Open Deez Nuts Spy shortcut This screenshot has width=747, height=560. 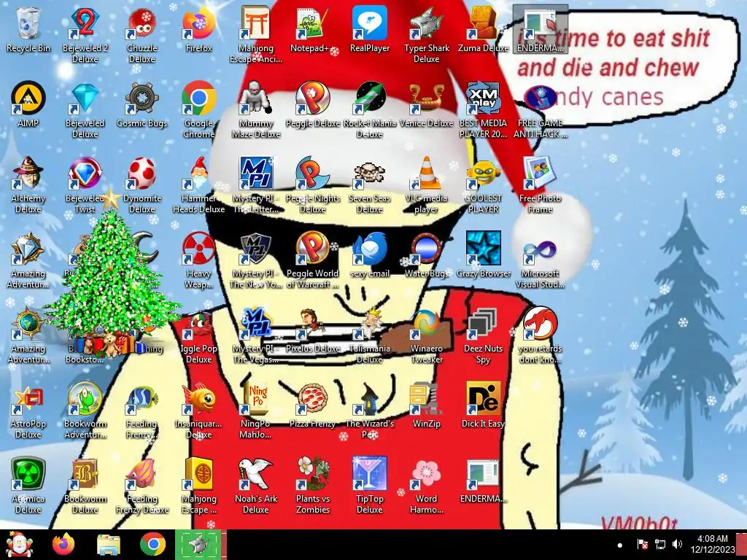coord(483,335)
